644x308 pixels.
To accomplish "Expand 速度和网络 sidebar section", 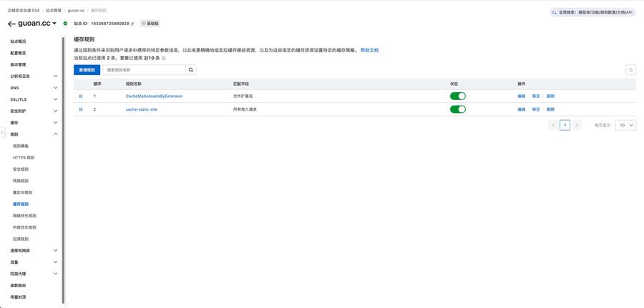I will 55,250.
